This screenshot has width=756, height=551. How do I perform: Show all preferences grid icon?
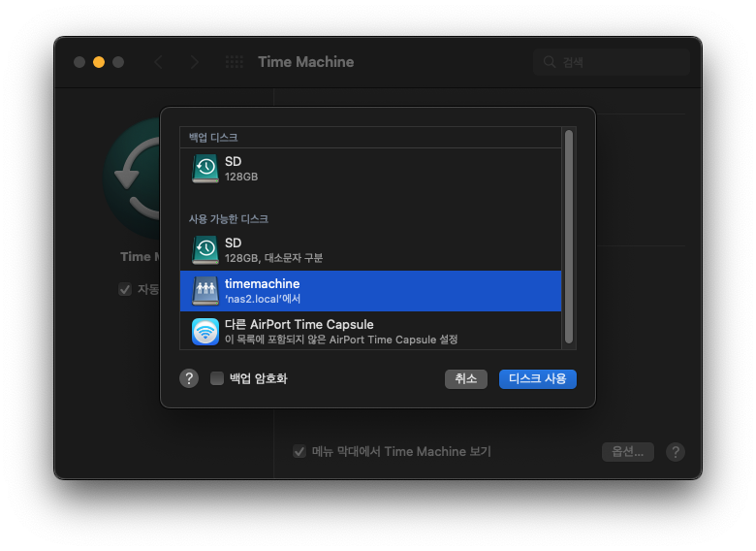235,62
